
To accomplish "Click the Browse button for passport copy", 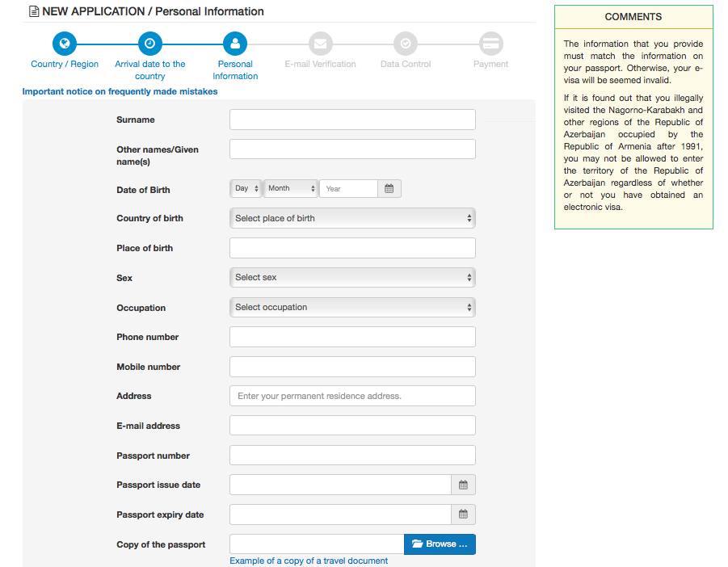I will 440,544.
